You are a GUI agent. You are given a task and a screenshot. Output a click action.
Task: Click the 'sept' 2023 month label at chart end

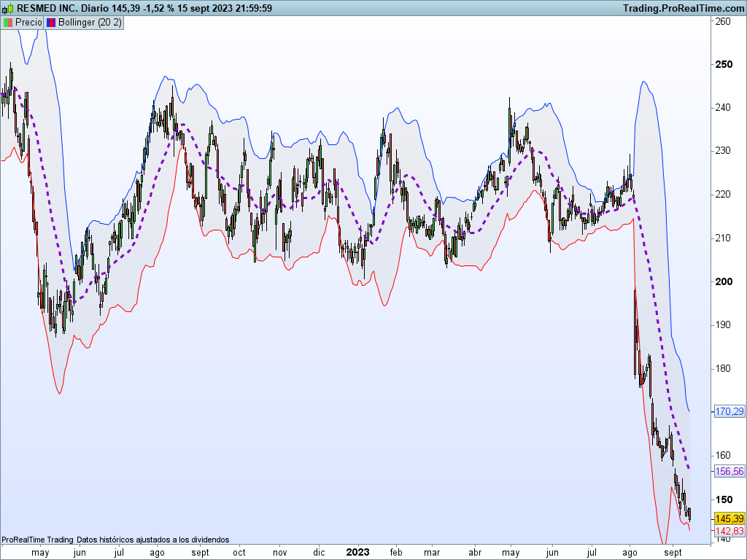(673, 553)
